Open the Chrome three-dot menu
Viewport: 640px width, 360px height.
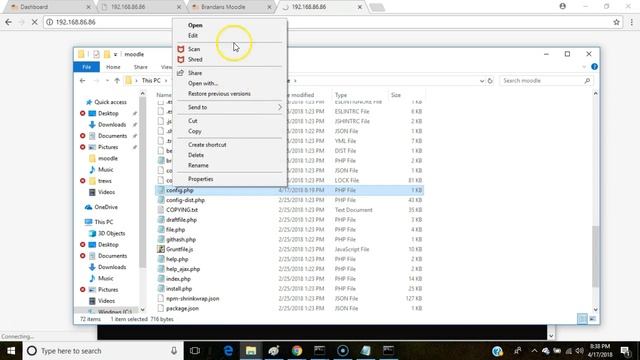click(x=631, y=22)
